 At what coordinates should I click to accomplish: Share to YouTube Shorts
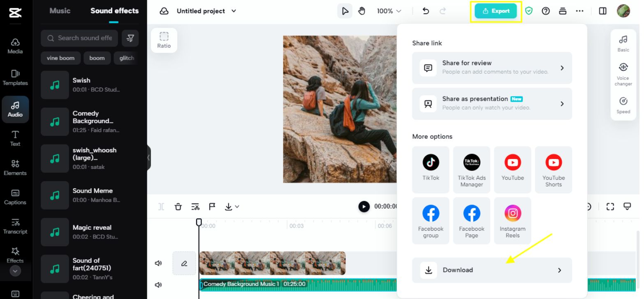tap(554, 170)
